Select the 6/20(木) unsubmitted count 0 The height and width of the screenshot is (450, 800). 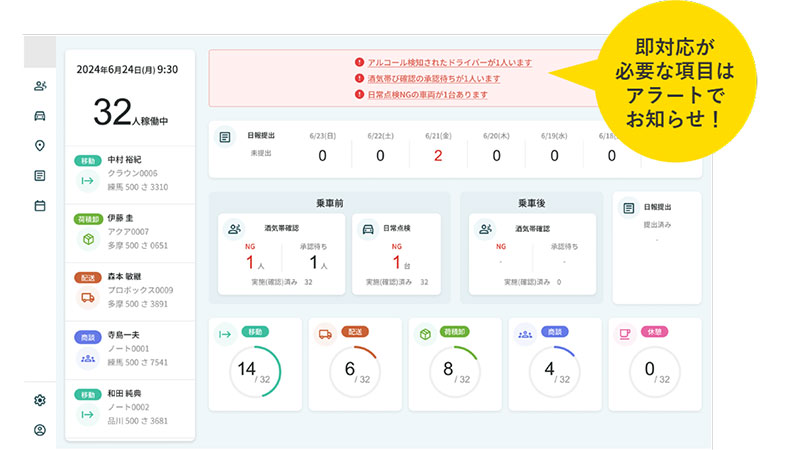[496, 156]
